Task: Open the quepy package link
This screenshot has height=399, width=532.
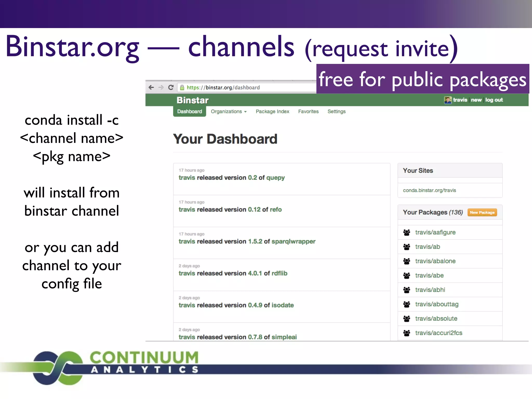Action: point(275,178)
